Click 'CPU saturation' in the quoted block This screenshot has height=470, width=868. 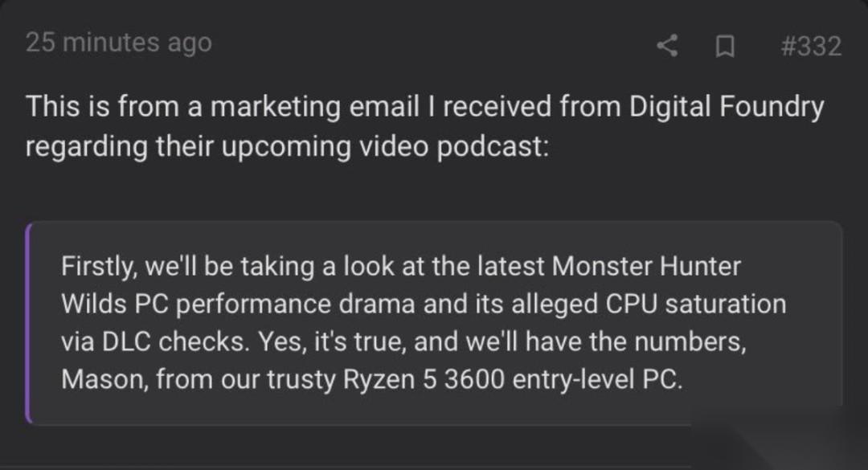pyautogui.click(x=696, y=304)
